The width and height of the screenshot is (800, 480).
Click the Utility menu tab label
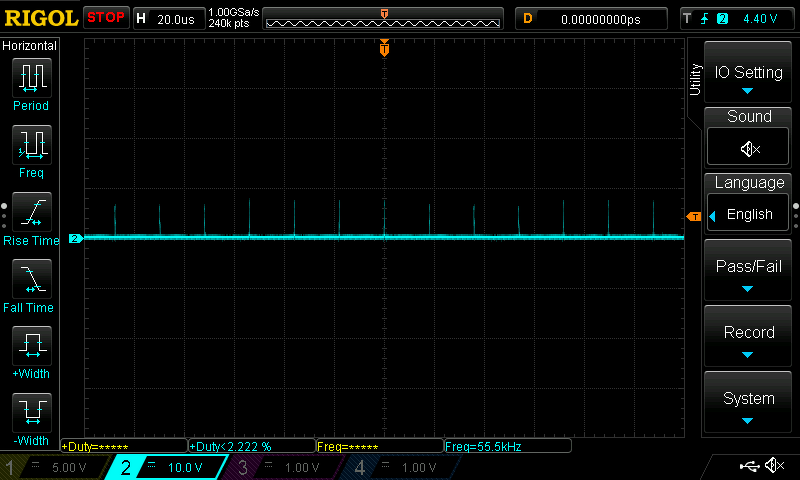point(695,80)
